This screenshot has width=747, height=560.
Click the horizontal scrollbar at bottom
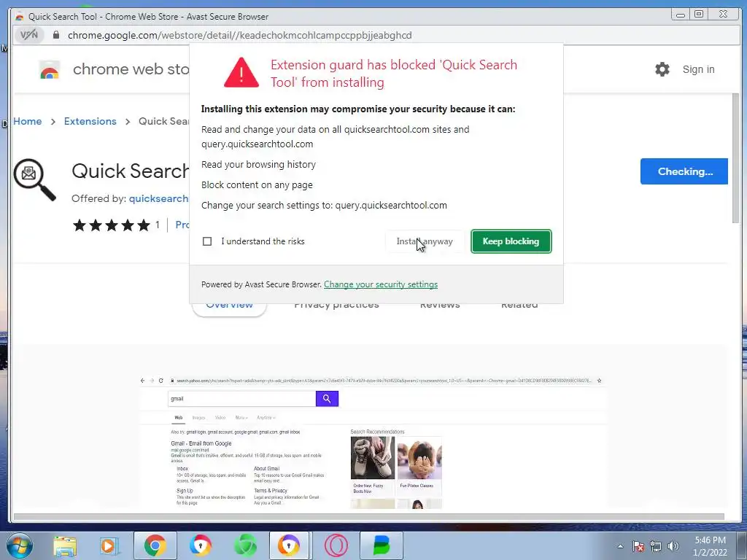368,517
